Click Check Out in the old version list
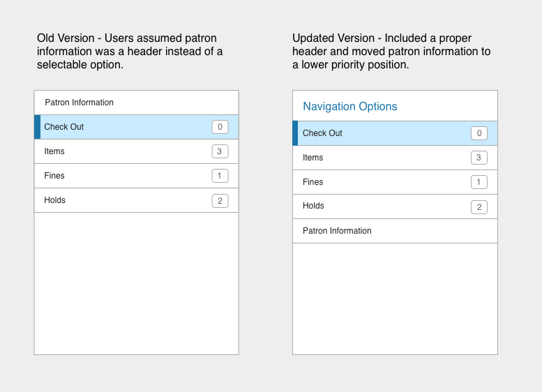542x392 pixels. click(64, 127)
